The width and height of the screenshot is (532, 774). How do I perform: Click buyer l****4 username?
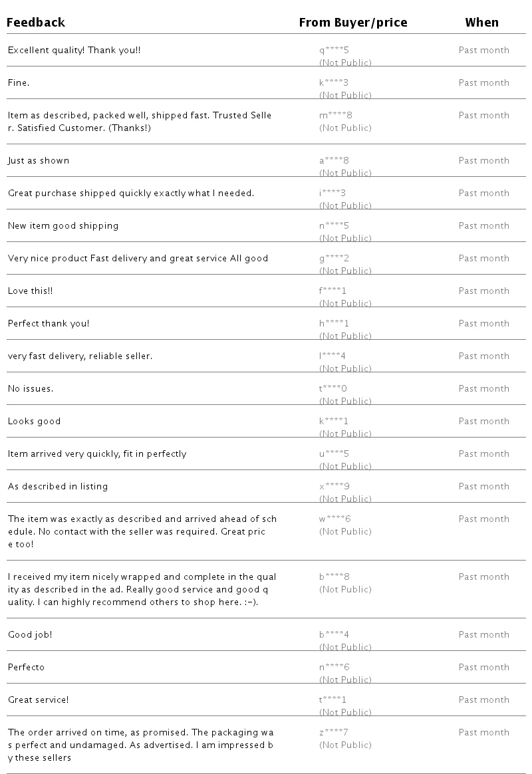point(332,356)
